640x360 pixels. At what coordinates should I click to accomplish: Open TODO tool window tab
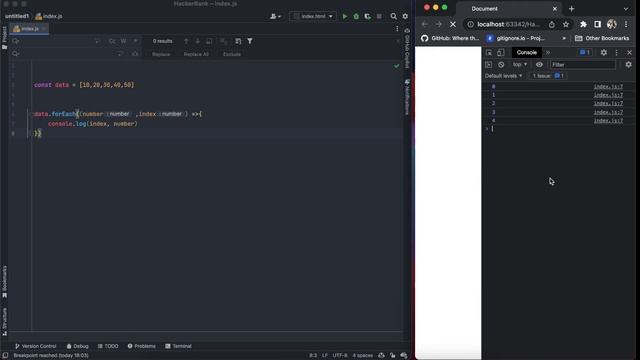(x=108, y=346)
